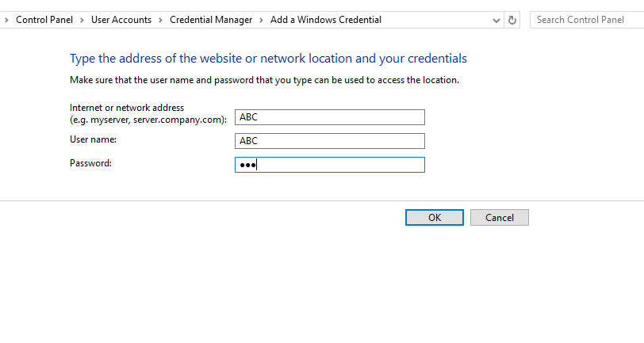Focus the Search Control Panel box
The height and width of the screenshot is (343, 644).
(x=586, y=20)
